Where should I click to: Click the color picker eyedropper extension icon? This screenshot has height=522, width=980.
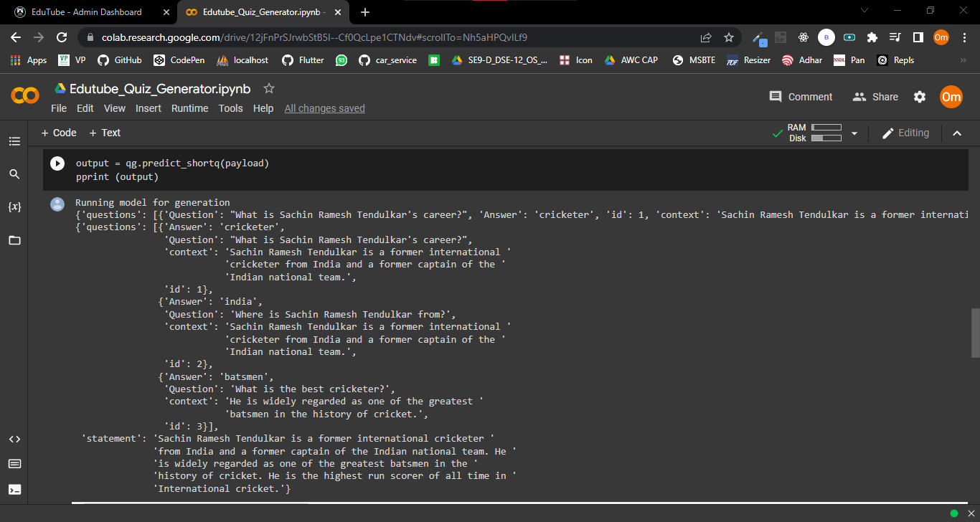point(758,37)
